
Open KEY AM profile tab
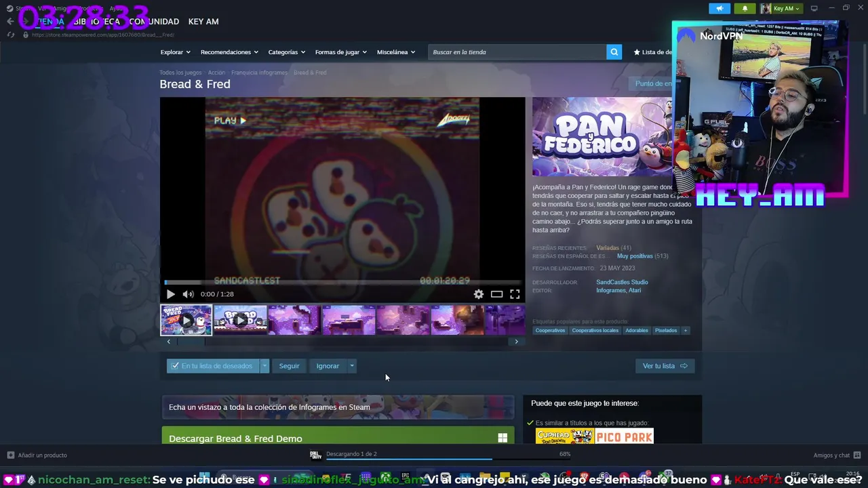pos(203,22)
